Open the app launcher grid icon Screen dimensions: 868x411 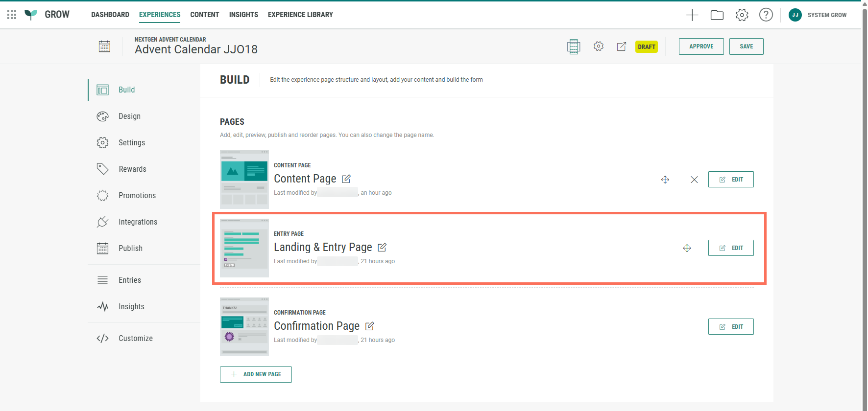pyautogui.click(x=12, y=15)
